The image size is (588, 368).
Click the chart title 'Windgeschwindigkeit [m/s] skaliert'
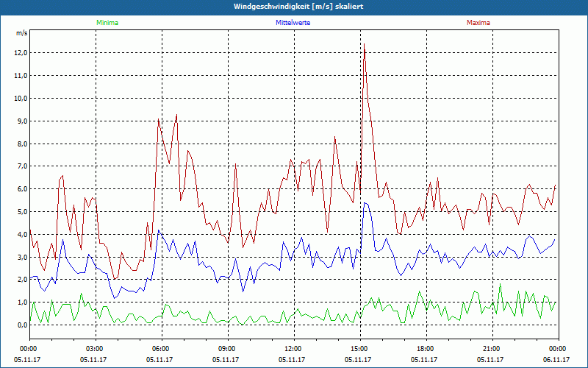pyautogui.click(x=298, y=7)
